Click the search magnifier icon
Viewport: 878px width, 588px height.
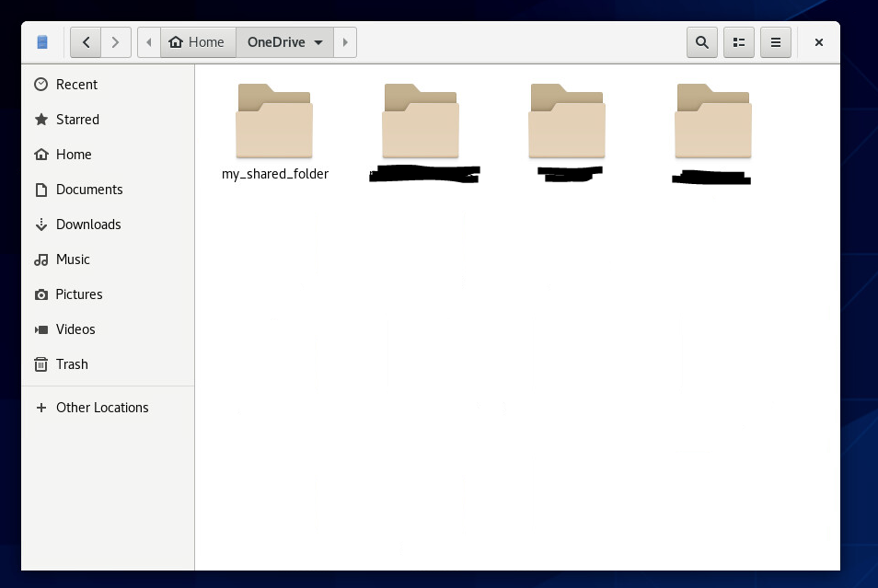[x=701, y=42]
